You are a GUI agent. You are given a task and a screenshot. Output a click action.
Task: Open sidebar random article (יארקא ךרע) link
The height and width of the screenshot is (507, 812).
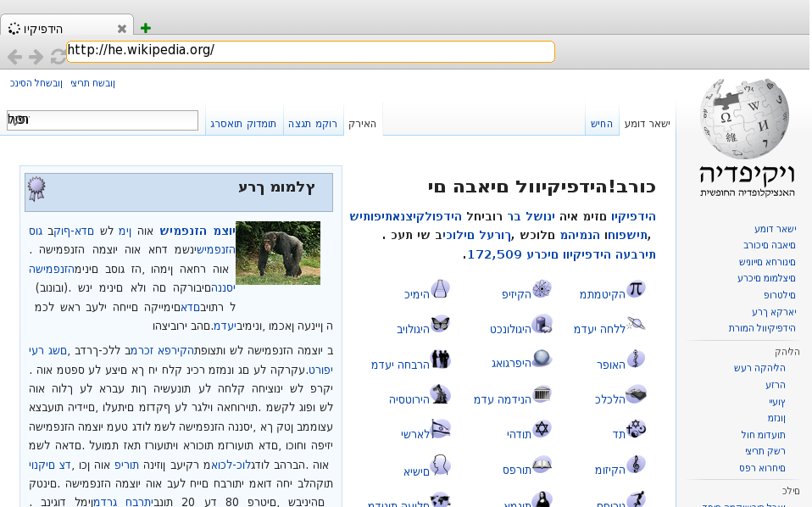tap(774, 311)
